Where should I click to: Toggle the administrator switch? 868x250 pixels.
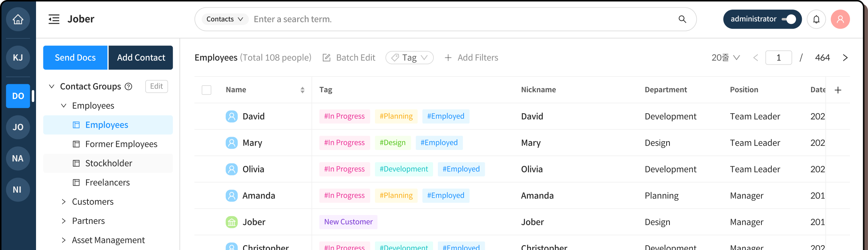(789, 19)
